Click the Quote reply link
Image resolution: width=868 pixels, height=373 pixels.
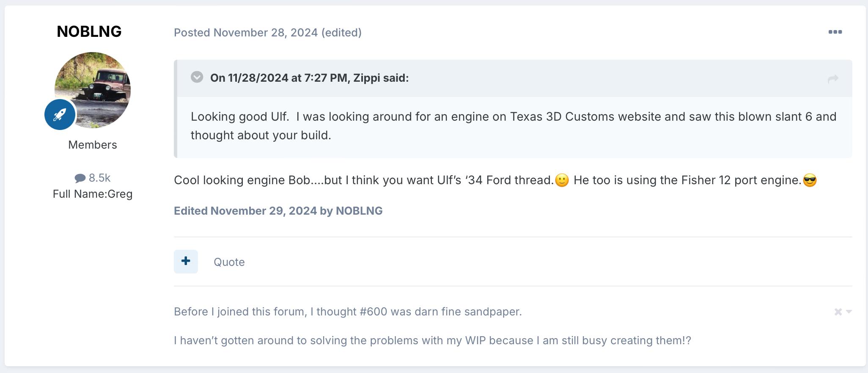tap(229, 262)
